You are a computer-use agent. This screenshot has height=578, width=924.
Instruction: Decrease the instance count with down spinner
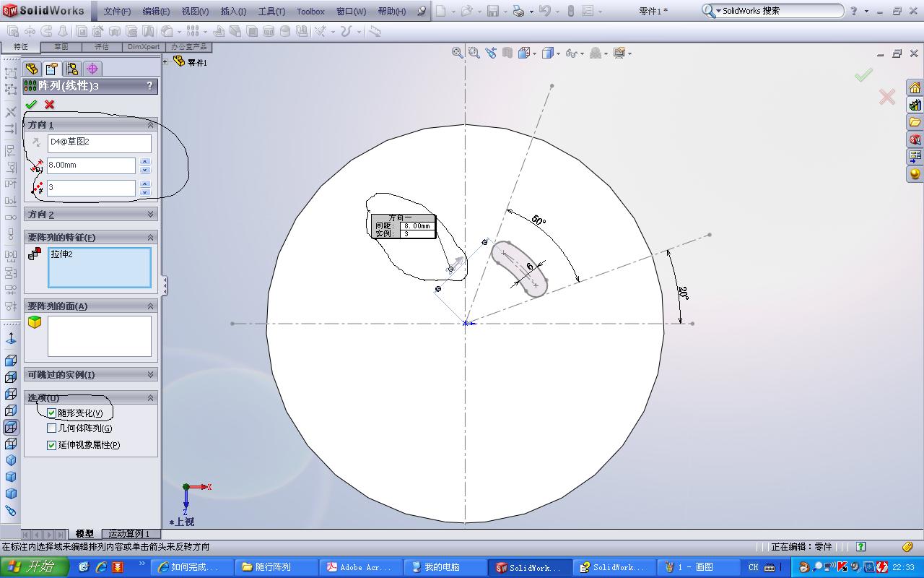145,192
